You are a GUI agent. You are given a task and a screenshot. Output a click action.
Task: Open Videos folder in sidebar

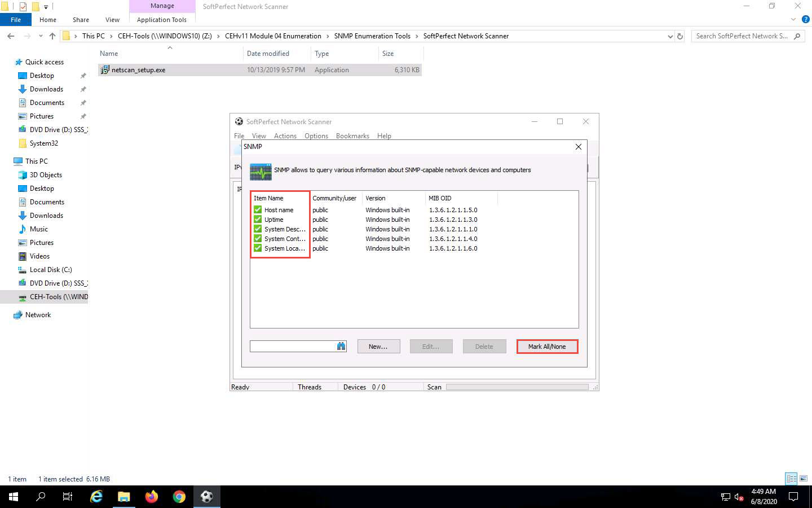click(39, 256)
